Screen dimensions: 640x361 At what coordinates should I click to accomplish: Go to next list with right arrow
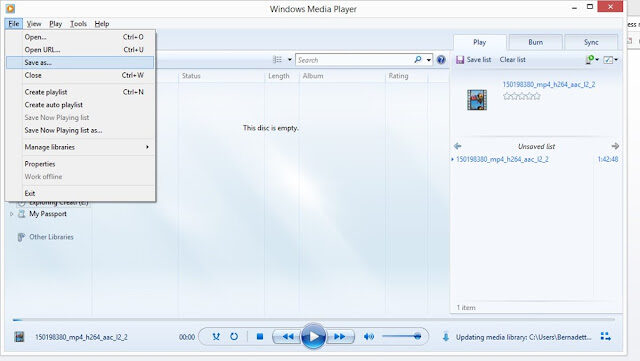615,146
